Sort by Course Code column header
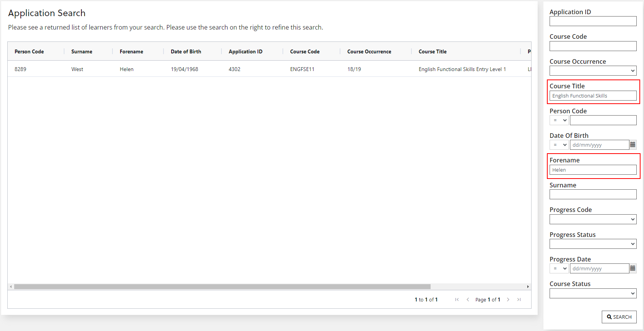Image resolution: width=644 pixels, height=331 pixels. (x=305, y=51)
